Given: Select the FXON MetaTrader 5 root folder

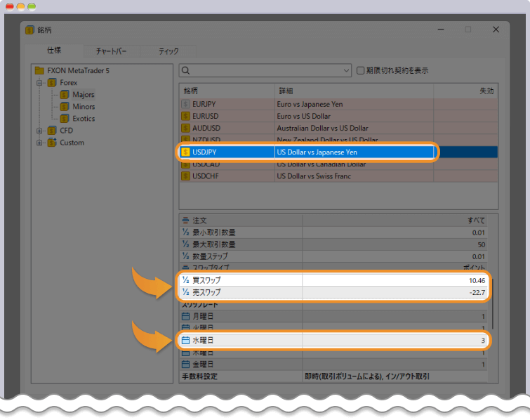Looking at the screenshot, I should tap(78, 71).
